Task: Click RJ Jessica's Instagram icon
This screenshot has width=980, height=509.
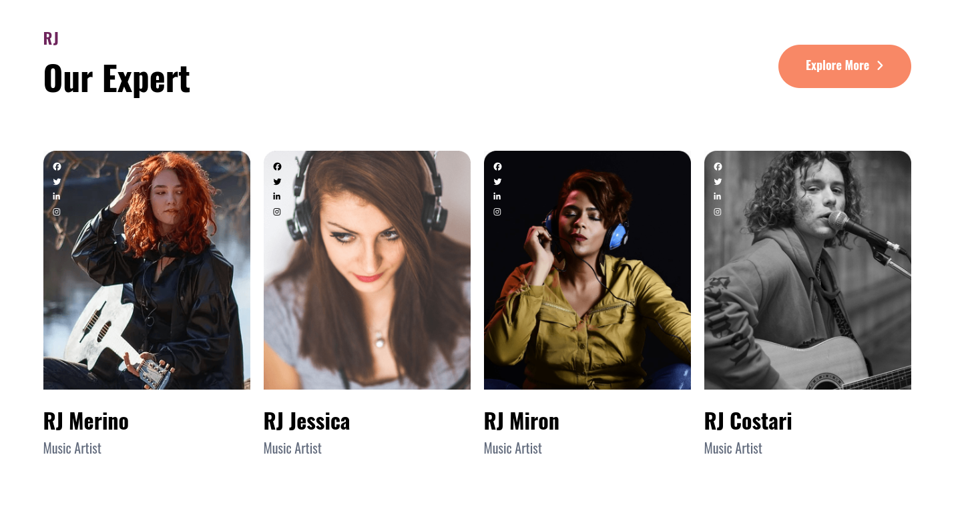Action: click(277, 211)
